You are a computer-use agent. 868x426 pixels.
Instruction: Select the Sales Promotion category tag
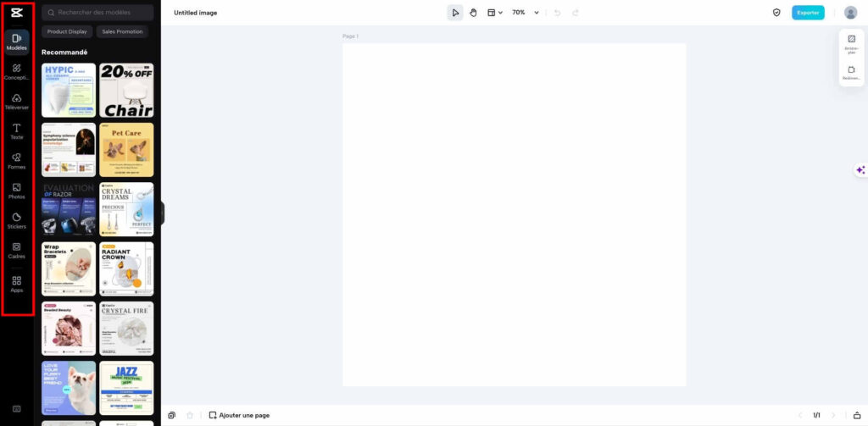click(x=122, y=31)
